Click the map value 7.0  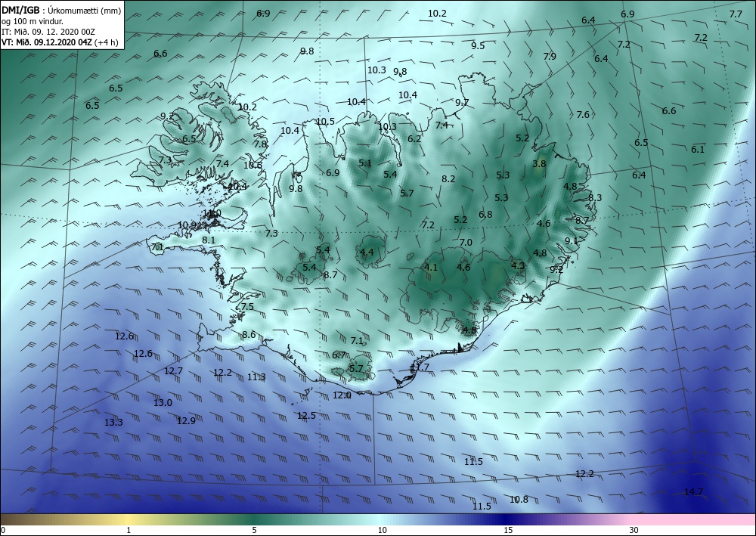click(x=466, y=243)
